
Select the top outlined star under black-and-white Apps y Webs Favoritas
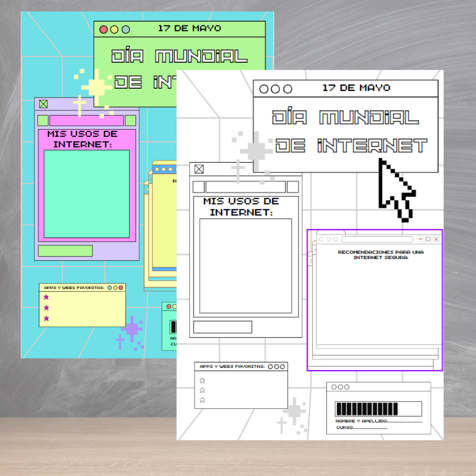click(202, 380)
